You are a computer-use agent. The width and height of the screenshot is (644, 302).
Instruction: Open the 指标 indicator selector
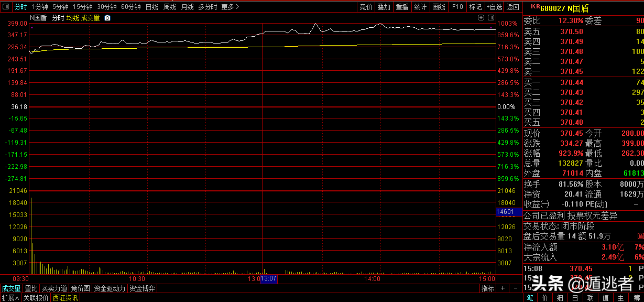487,288
